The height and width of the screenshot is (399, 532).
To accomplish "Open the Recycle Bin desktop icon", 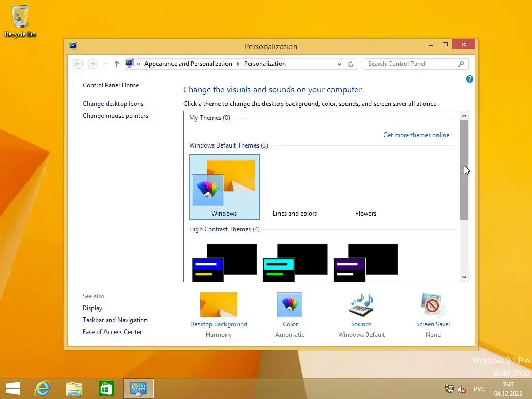I will (x=20, y=21).
